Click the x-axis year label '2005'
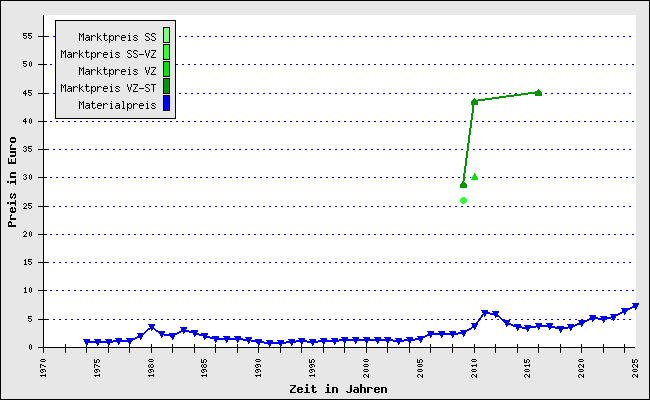Viewport: 650px width, 400px height. (x=420, y=368)
